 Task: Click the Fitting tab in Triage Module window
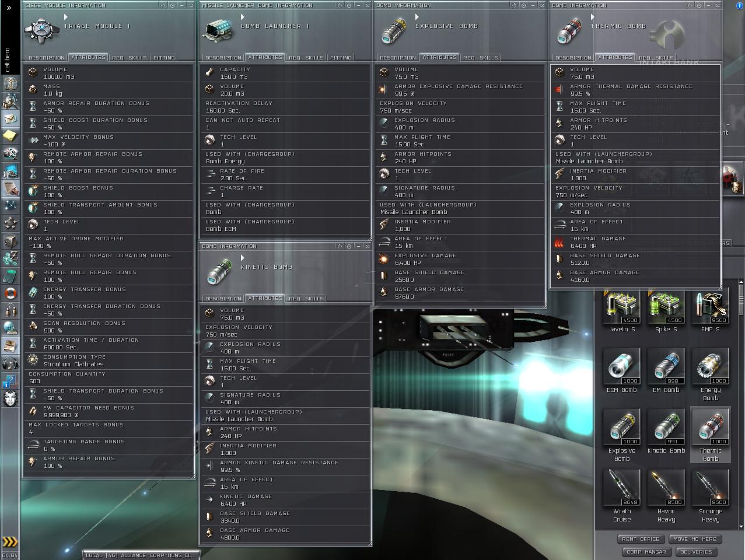pyautogui.click(x=164, y=58)
